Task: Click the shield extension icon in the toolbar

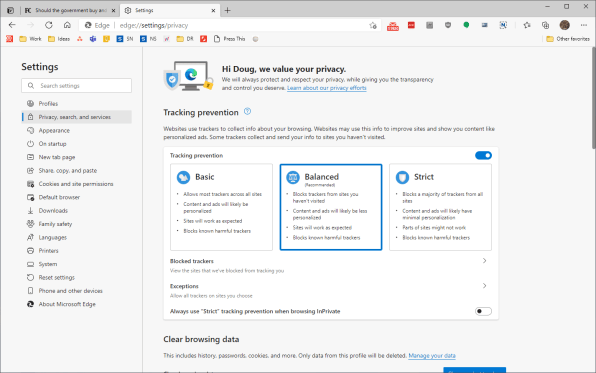Action: [448, 25]
